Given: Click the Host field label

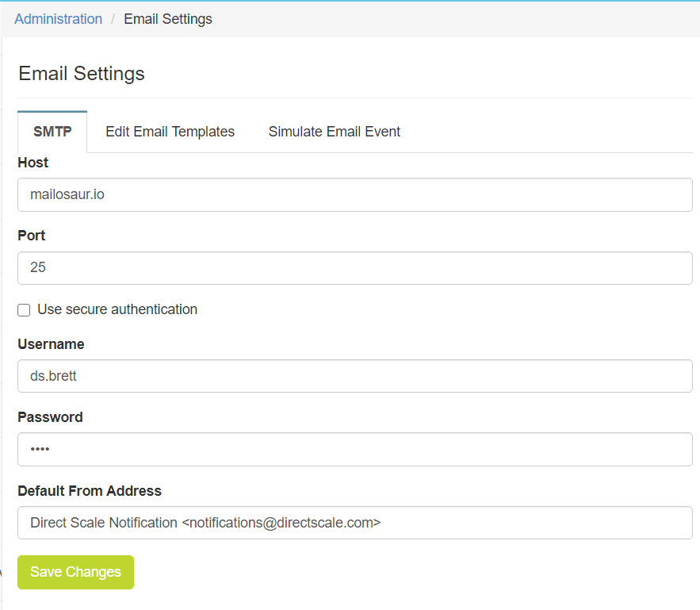Looking at the screenshot, I should pyautogui.click(x=33, y=163).
